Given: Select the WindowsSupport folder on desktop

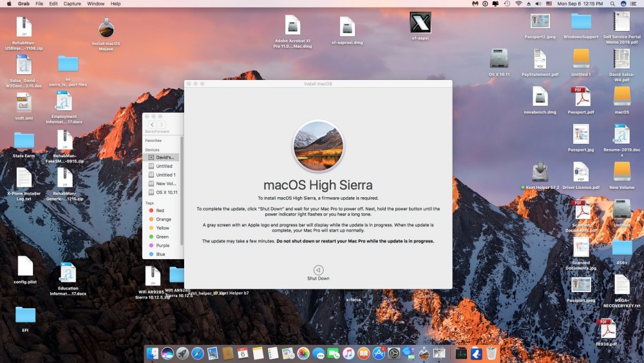Looking at the screenshot, I should point(581,22).
